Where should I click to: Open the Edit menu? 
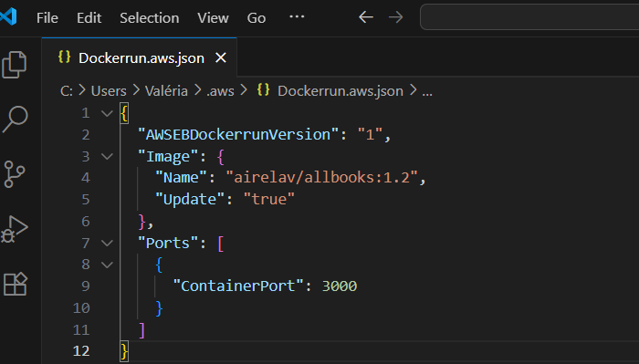click(x=89, y=18)
